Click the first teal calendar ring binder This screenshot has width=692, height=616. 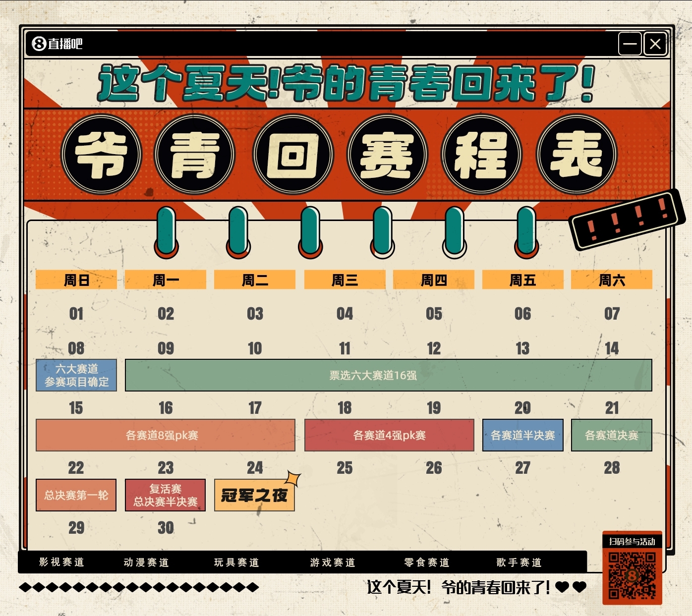(x=166, y=230)
